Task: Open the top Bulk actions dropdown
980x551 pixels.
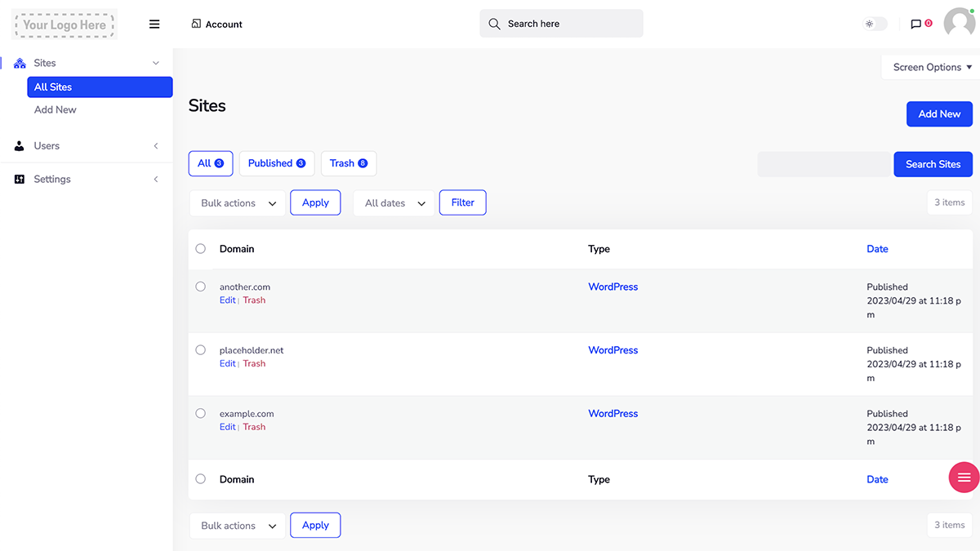Action: tap(238, 203)
